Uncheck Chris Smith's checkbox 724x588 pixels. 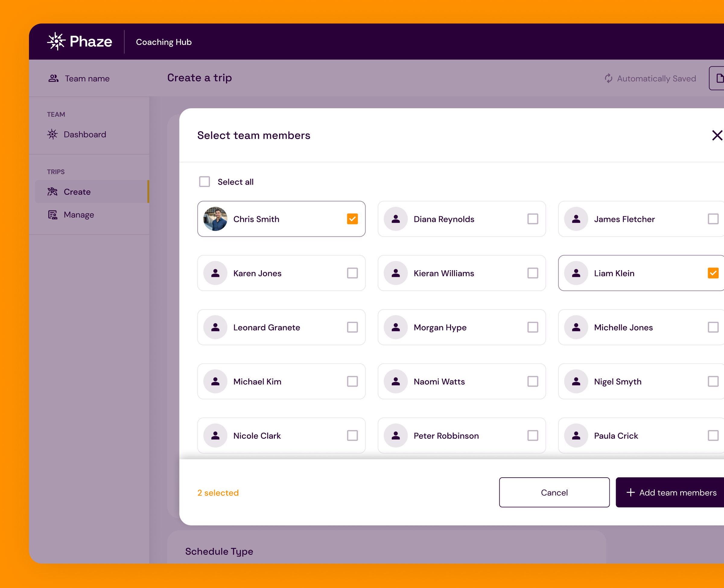[352, 219]
